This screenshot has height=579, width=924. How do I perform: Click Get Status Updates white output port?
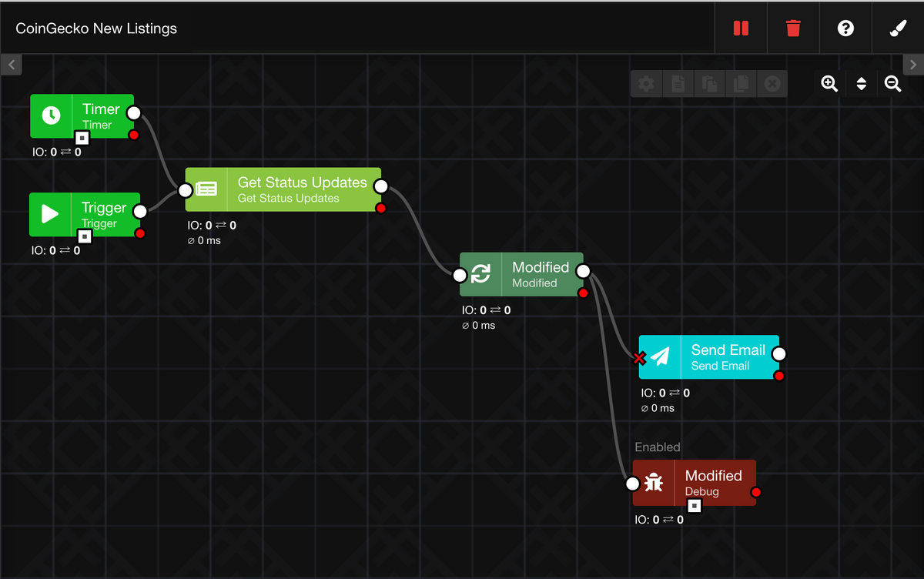click(x=380, y=186)
